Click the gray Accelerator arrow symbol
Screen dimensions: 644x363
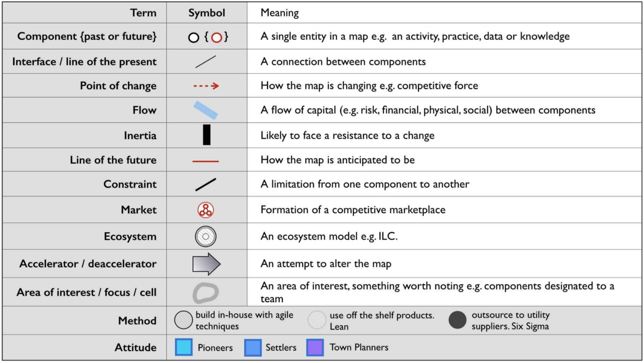tap(206, 264)
